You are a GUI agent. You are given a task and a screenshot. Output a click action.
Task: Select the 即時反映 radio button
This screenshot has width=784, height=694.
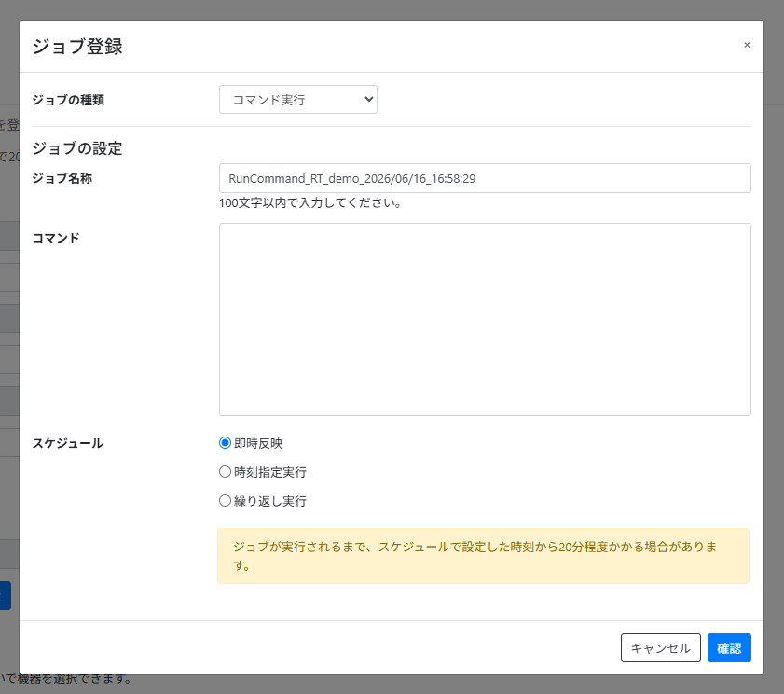pyautogui.click(x=225, y=443)
